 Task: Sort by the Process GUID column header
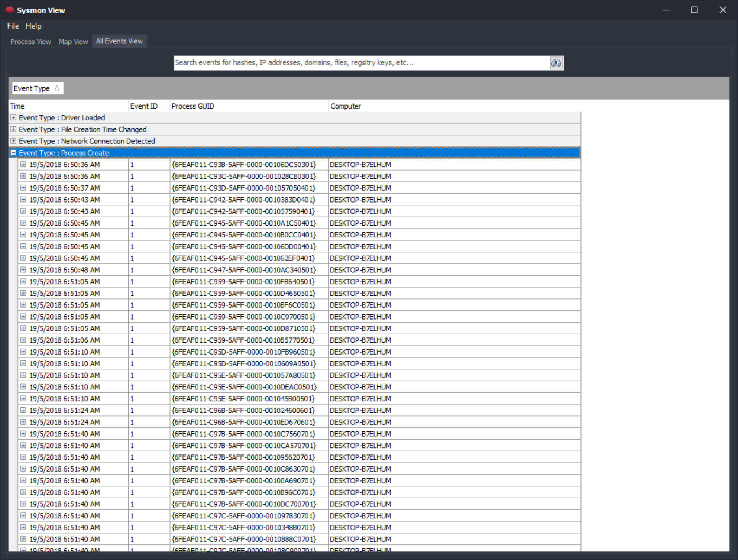click(192, 106)
